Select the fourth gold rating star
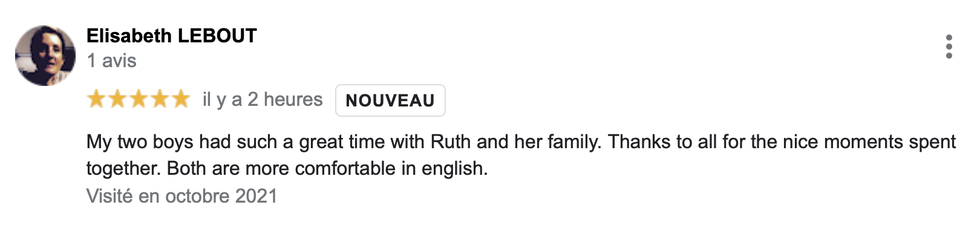This screenshot has width=980, height=225. click(160, 99)
